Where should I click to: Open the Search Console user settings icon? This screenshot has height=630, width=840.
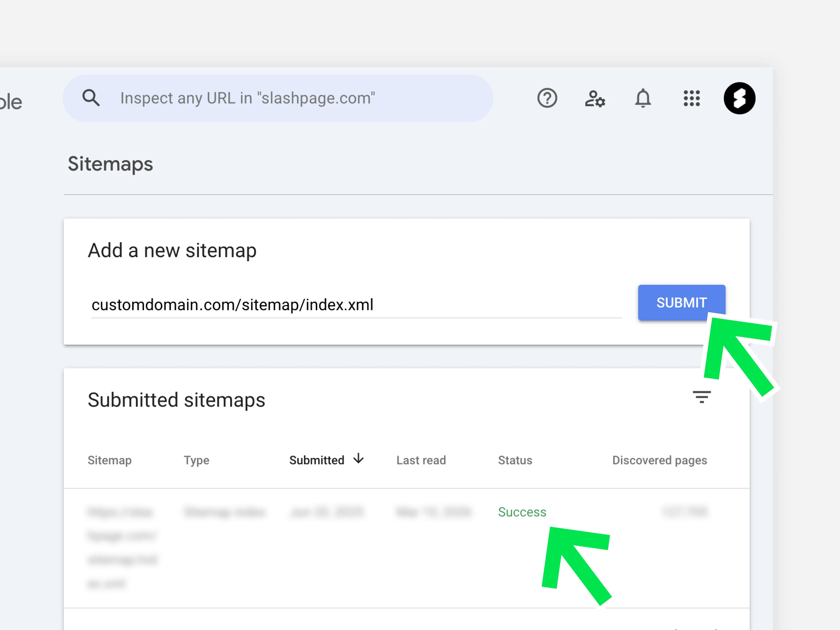pos(595,99)
